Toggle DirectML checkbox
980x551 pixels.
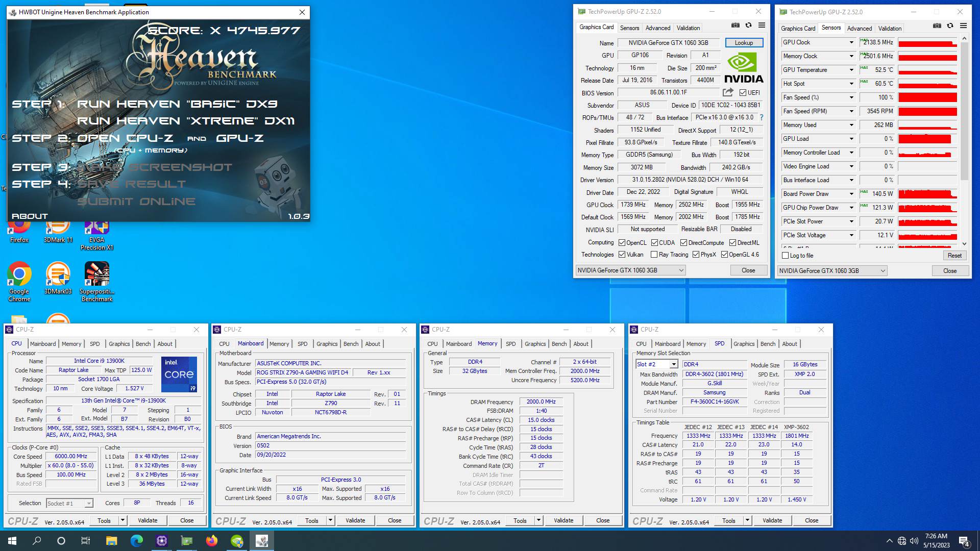[732, 243]
